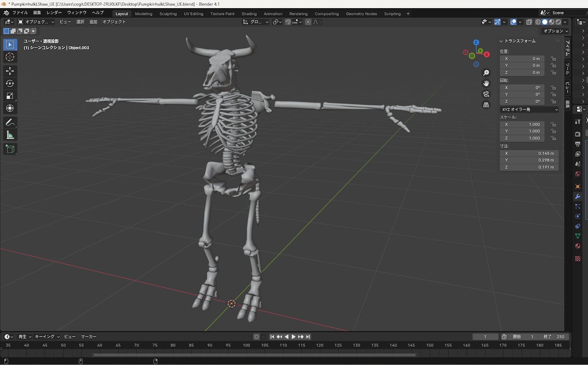588x365 pixels.
Task: Toggle lock for Location X
Action: (553, 59)
